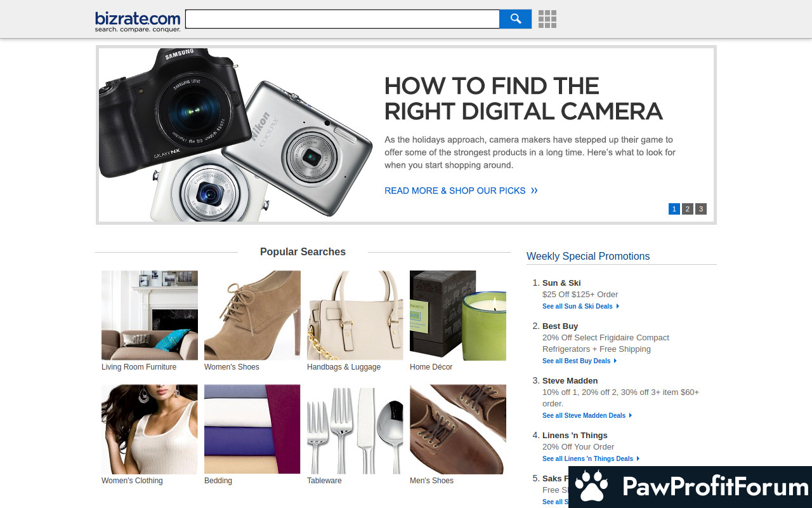Click the Tableware text link
Viewport: 812px width, 508px height.
[324, 481]
